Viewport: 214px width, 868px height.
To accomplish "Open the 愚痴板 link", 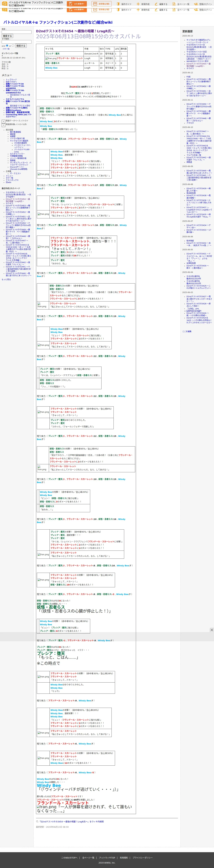I will pos(13,160).
